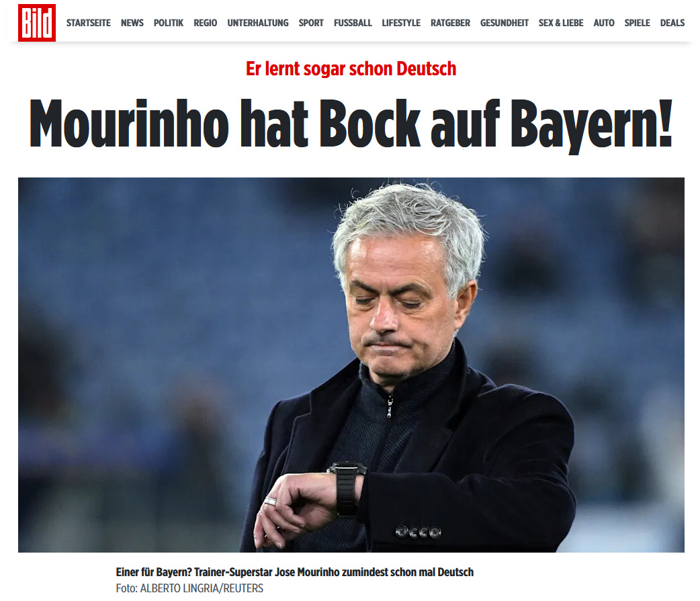Click the photo credit Alberto Lingria/Reuters

tap(189, 588)
